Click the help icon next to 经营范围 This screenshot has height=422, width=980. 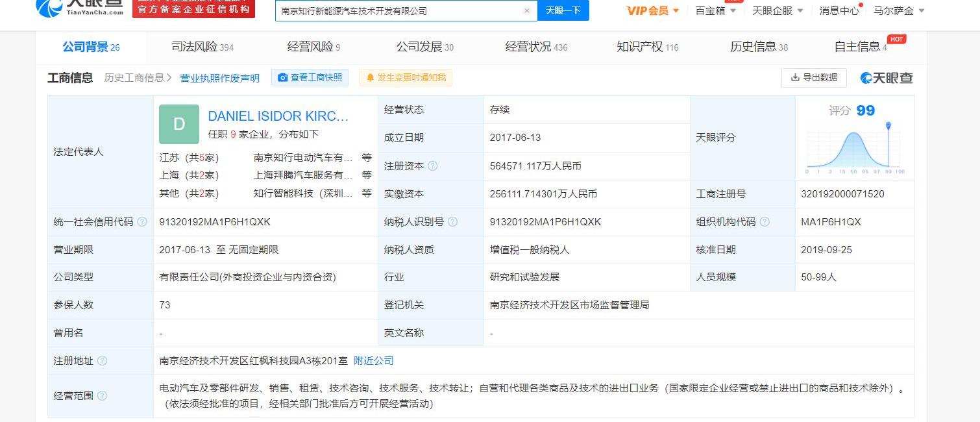[102, 396]
